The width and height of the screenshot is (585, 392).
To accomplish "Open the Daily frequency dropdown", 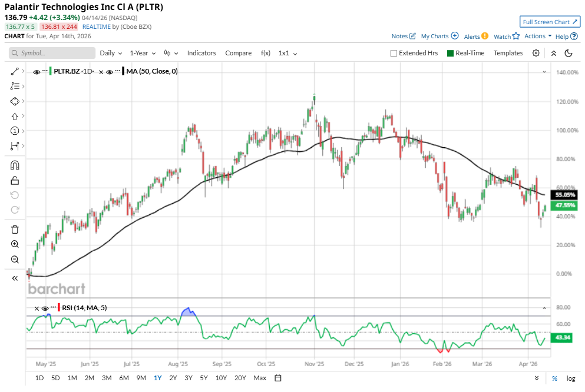I will click(x=111, y=53).
